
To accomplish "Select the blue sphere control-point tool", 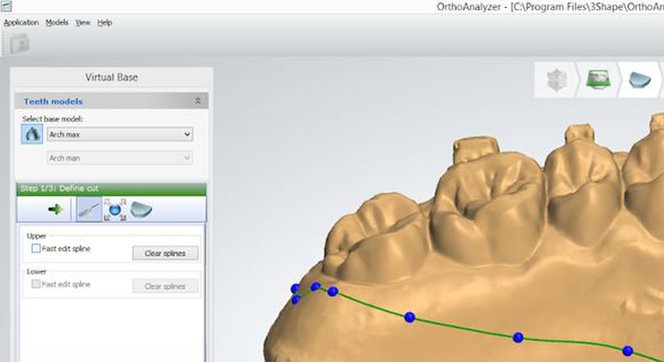I will [115, 209].
